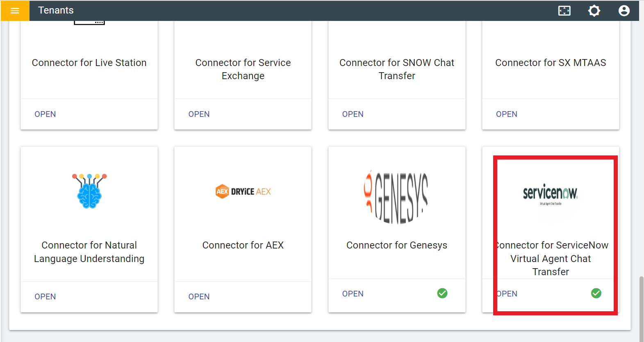
Task: Open Connector for SX MTAAS
Action: coord(506,114)
